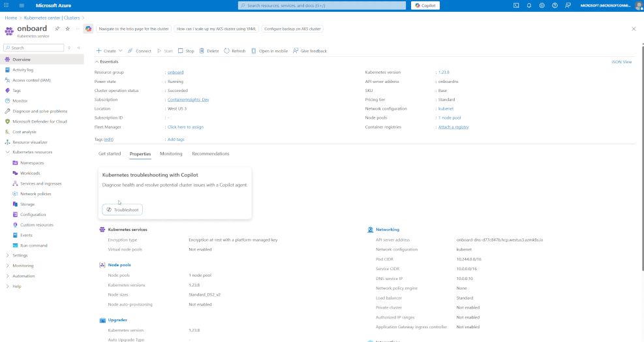Open Access control (IAM)
The width and height of the screenshot is (644, 342).
(x=31, y=80)
